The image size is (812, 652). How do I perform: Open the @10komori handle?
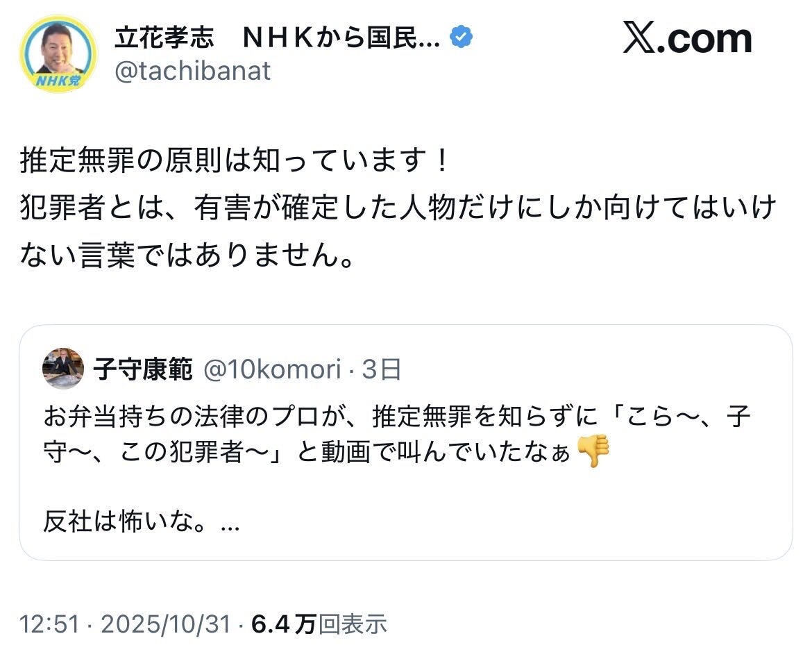click(x=271, y=370)
